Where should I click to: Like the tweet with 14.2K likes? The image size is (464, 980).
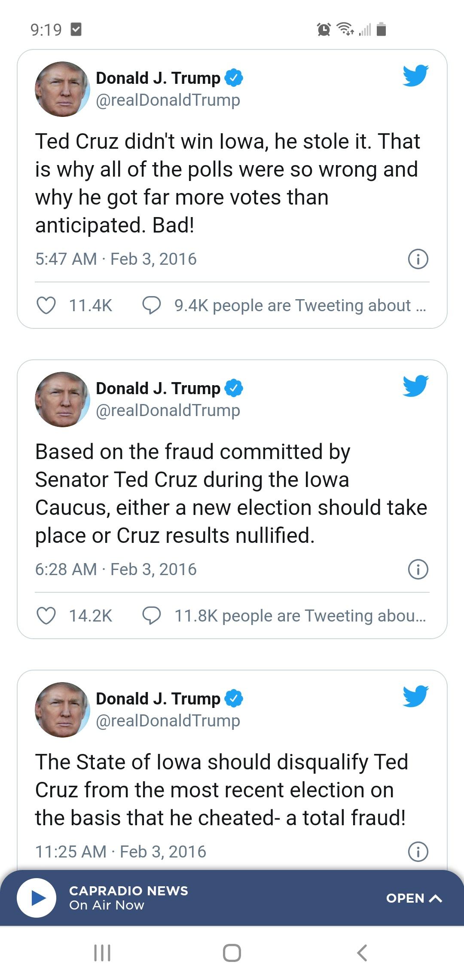tap(46, 616)
